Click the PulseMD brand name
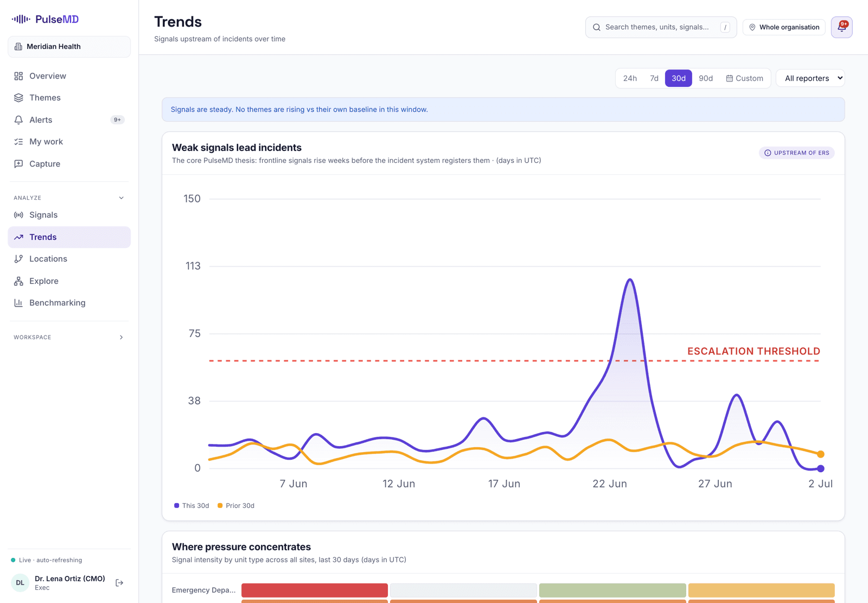The width and height of the screenshot is (868, 603). [x=57, y=19]
